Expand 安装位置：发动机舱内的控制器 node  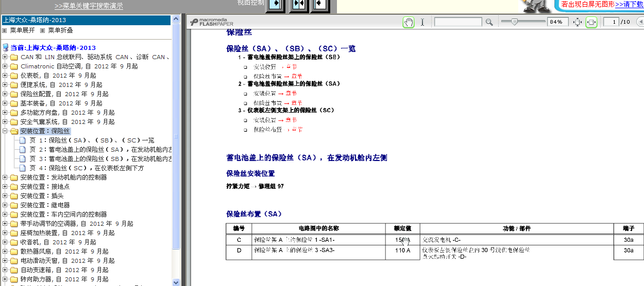point(5,177)
